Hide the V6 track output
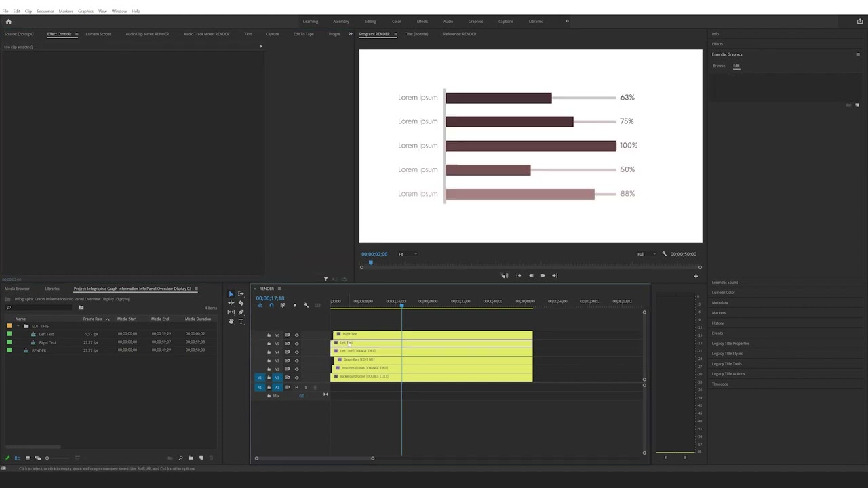Image resolution: width=868 pixels, height=488 pixels. point(296,335)
